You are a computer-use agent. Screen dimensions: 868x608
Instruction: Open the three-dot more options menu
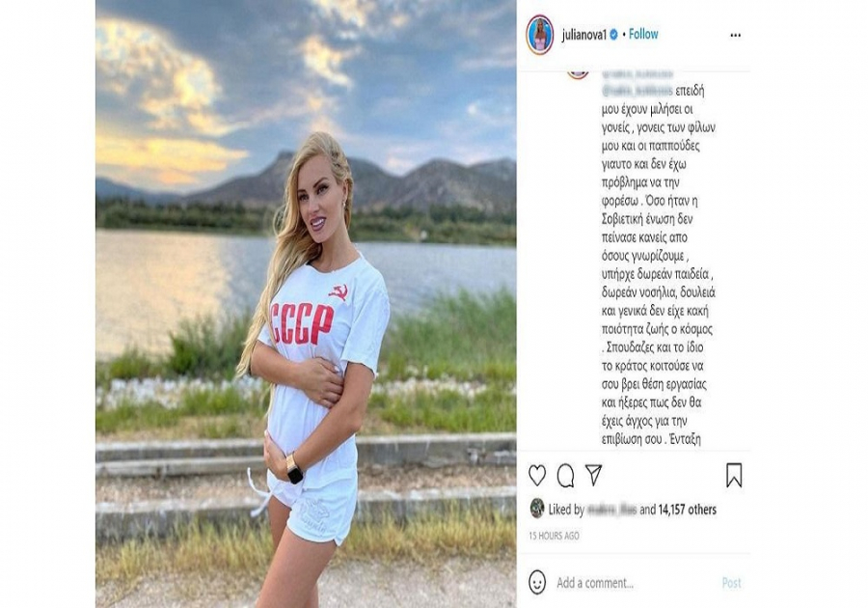735,35
